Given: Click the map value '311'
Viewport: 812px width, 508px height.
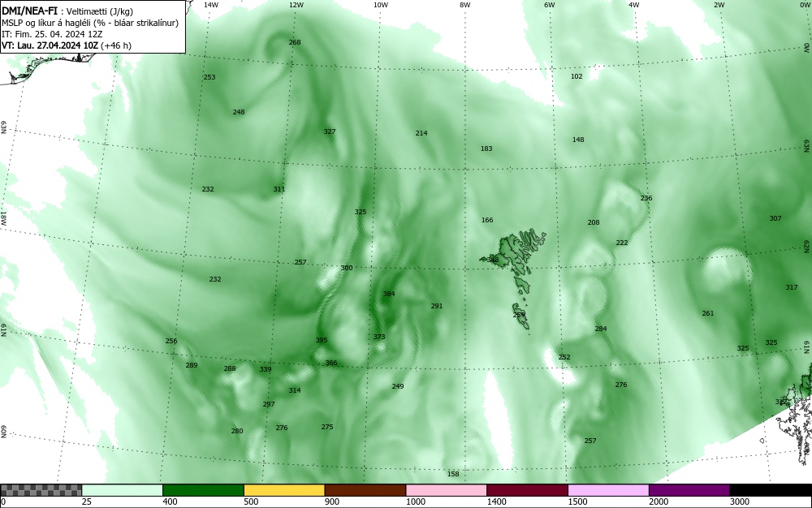Looking at the screenshot, I should [279, 189].
